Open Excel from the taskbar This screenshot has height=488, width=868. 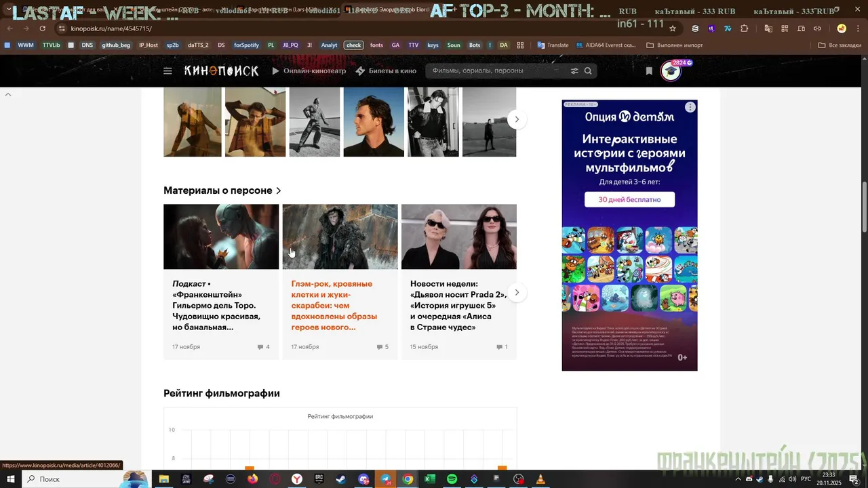tap(430, 479)
